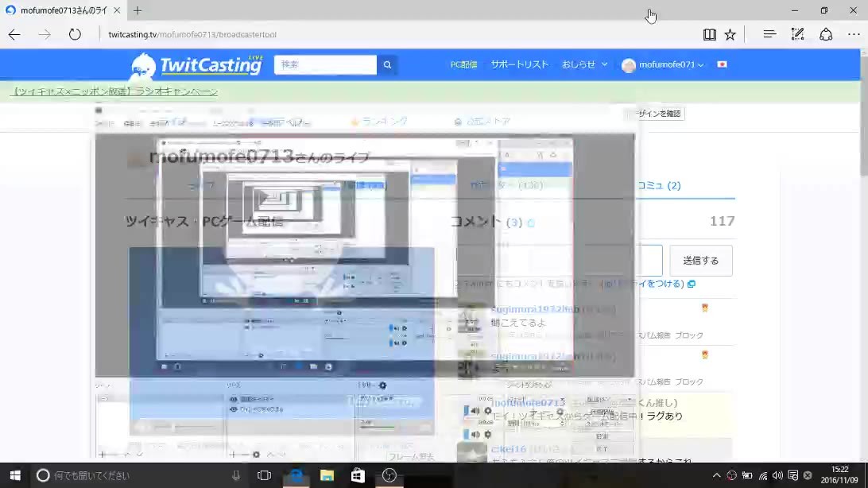Switch to the コミュ (2) tab
Image resolution: width=868 pixels, height=488 pixels.
click(x=659, y=186)
